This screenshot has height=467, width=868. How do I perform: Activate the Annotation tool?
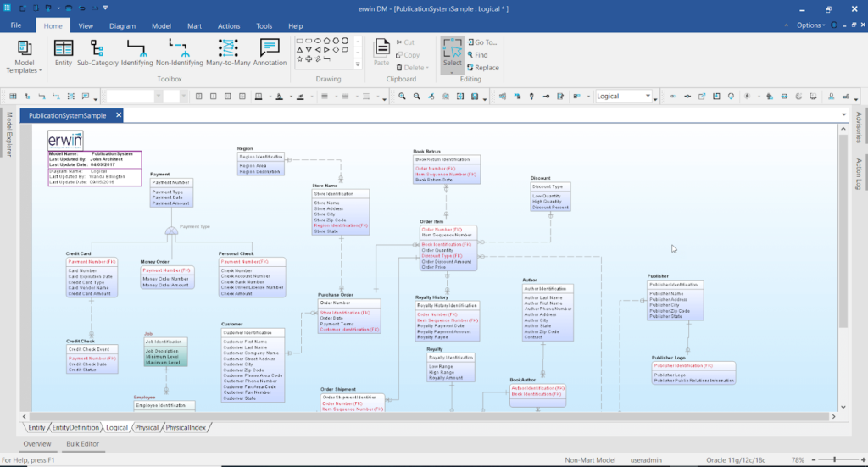(x=270, y=53)
